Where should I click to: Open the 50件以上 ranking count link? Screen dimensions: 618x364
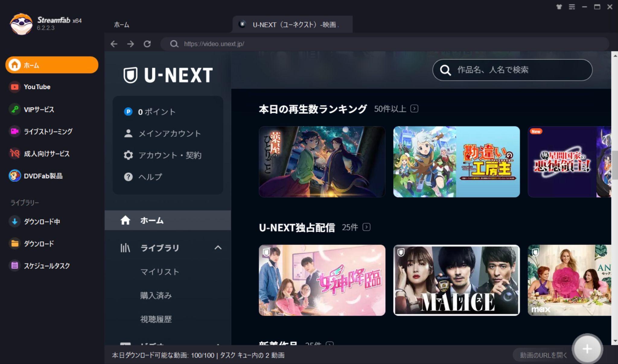[x=390, y=109]
